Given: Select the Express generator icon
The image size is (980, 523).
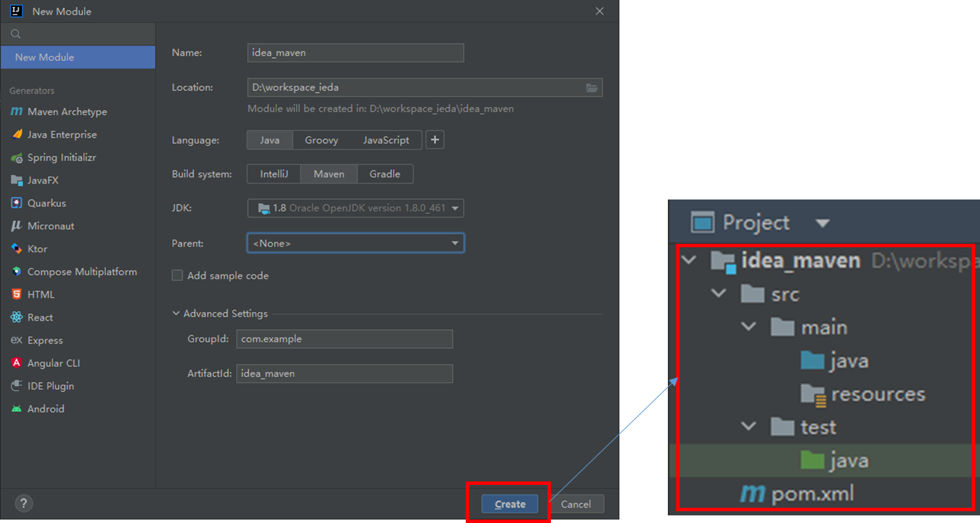Looking at the screenshot, I should 17,340.
